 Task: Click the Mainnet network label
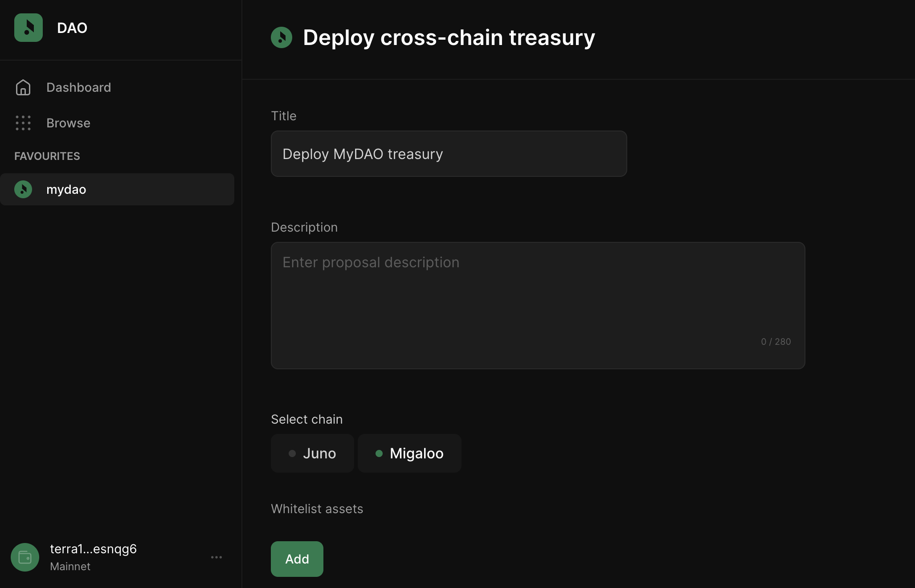70,566
